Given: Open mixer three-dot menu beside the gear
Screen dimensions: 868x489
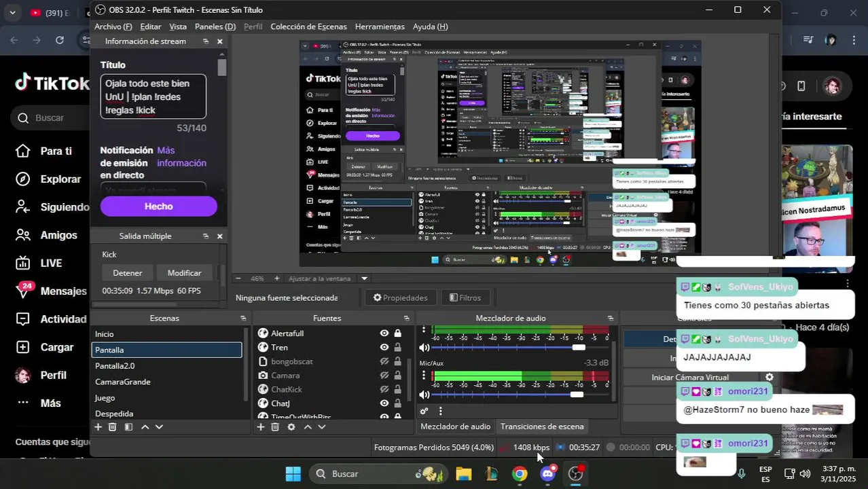Looking at the screenshot, I should tap(440, 411).
